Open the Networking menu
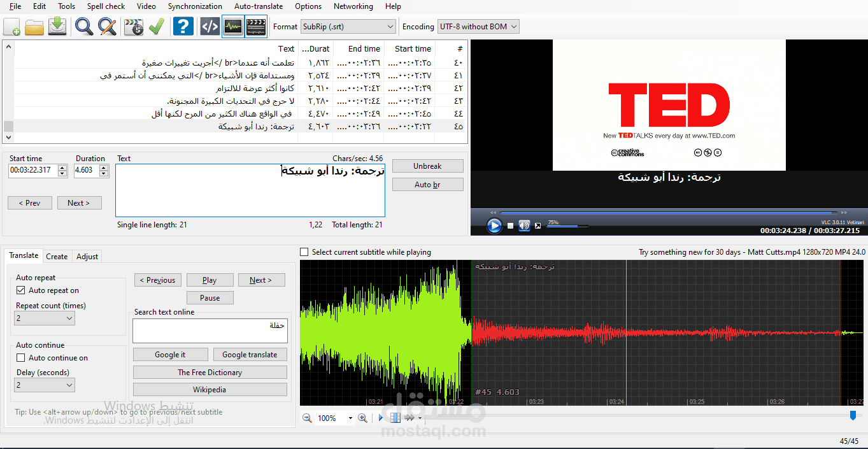The image size is (868, 449). (353, 6)
